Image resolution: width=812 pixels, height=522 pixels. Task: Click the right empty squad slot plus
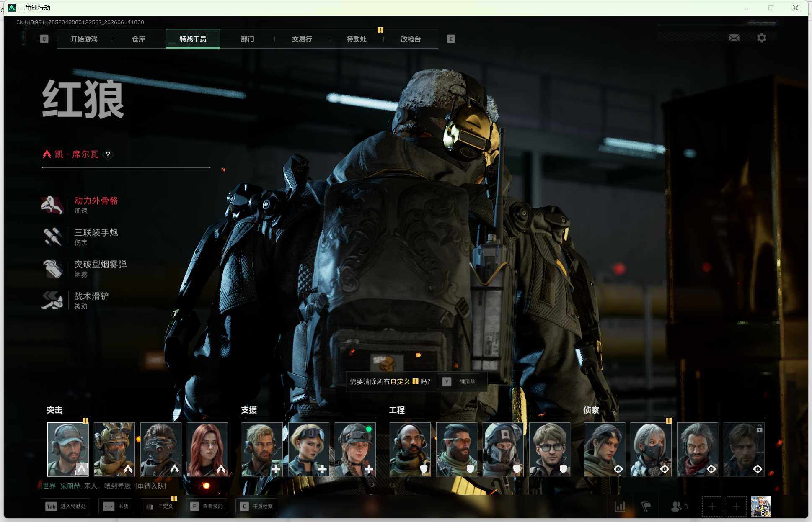pos(736,507)
